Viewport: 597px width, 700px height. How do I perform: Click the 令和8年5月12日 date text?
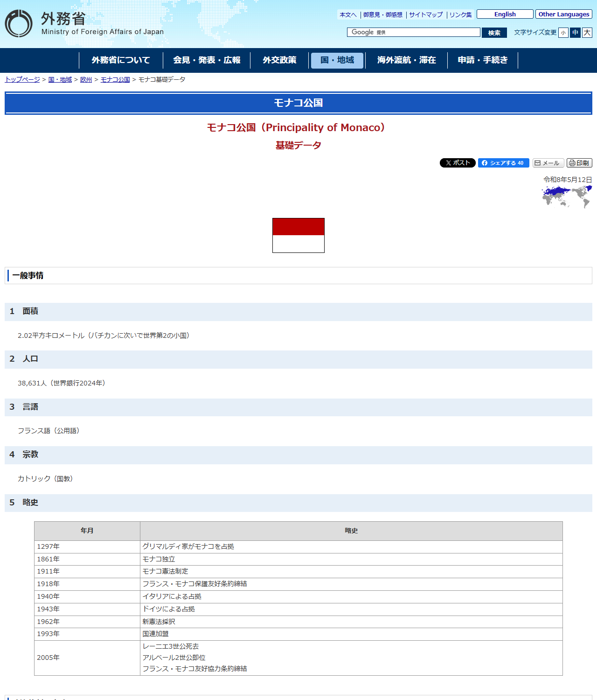(568, 180)
